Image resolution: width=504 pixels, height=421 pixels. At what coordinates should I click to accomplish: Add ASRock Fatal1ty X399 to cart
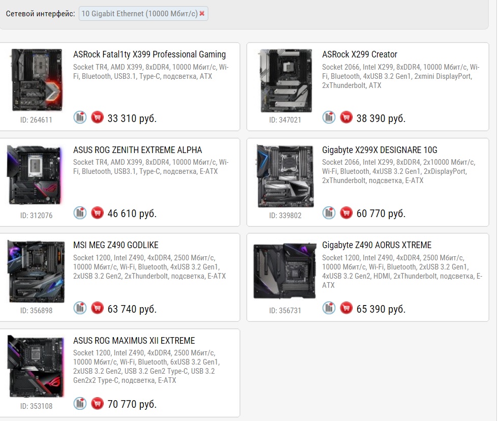click(x=97, y=117)
